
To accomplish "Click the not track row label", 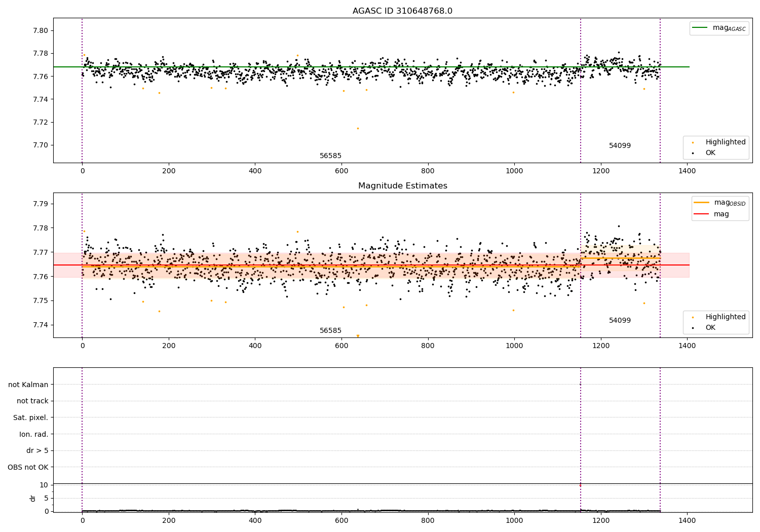I will (32, 401).
